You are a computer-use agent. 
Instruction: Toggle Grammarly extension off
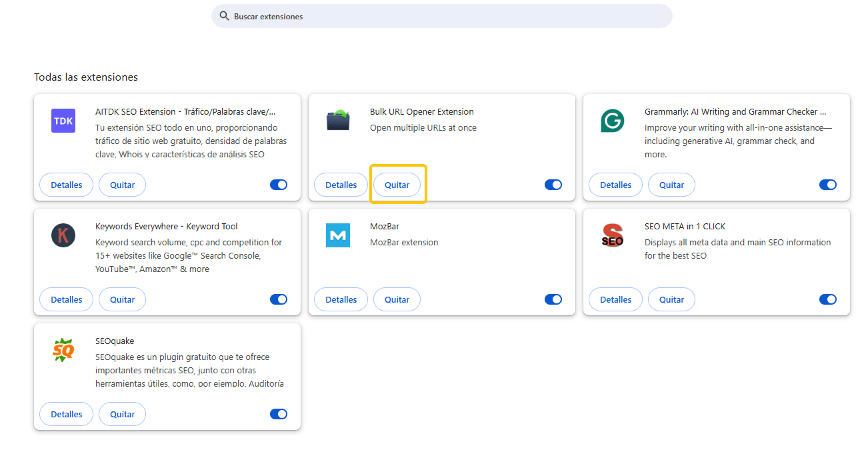tap(828, 185)
